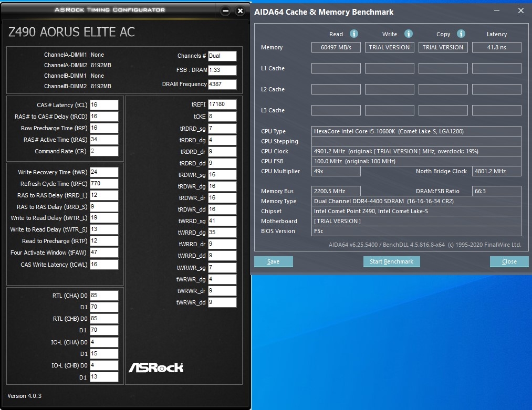Click the tWRRD_sg field showing 41
The width and height of the screenshot is (532, 410).
coord(222,221)
